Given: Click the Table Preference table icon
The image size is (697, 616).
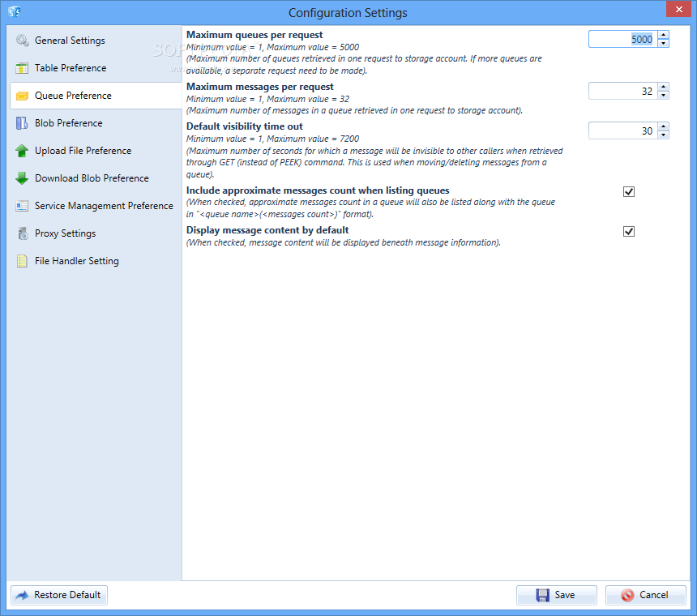Looking at the screenshot, I should [x=22, y=68].
